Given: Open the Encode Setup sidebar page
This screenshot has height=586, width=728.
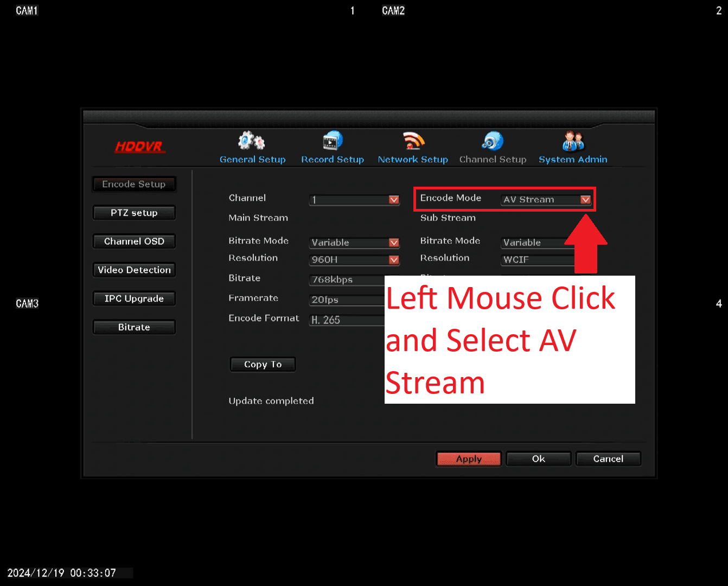Looking at the screenshot, I should click(x=134, y=184).
